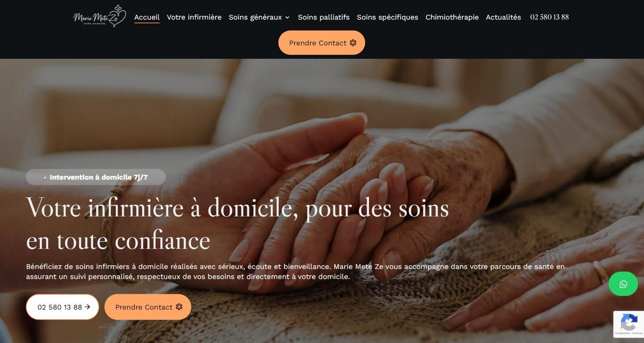644x343 pixels.
Task: Click the reCAPTCHA Confidentialité link
Action: click(622, 333)
